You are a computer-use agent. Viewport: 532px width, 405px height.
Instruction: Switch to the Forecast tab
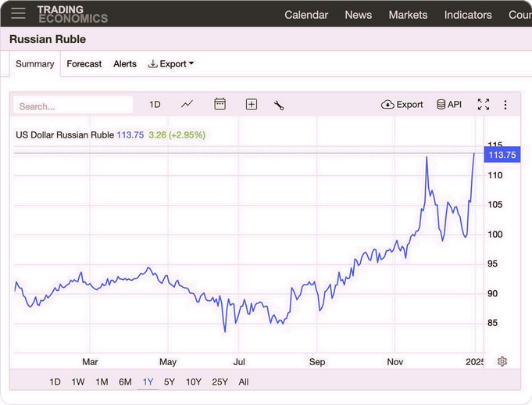point(84,64)
